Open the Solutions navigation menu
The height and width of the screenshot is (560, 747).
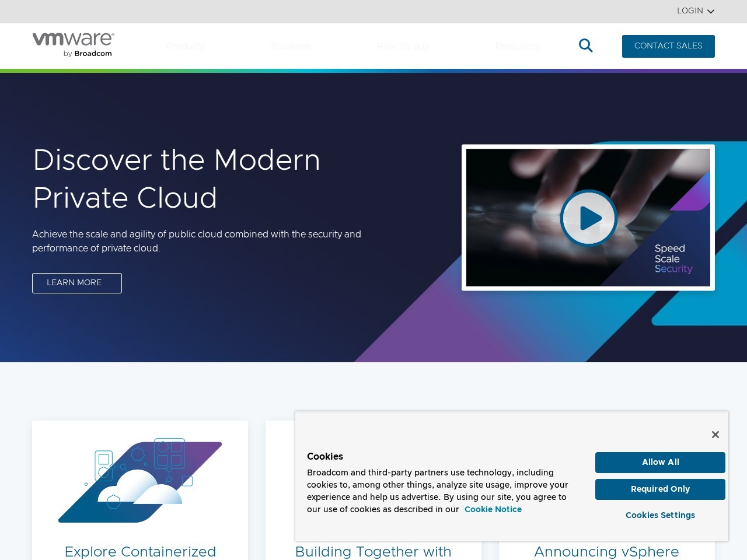tap(290, 46)
